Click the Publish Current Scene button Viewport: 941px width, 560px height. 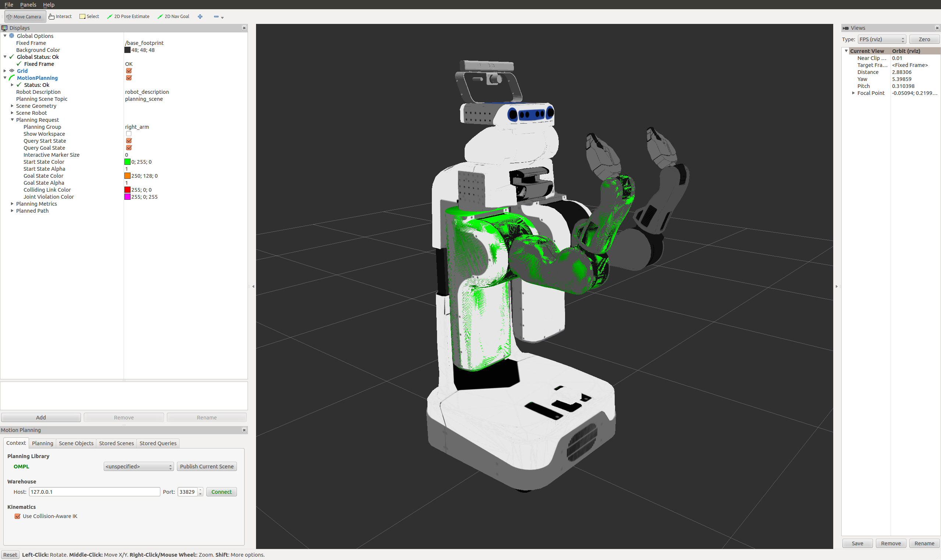[206, 467]
